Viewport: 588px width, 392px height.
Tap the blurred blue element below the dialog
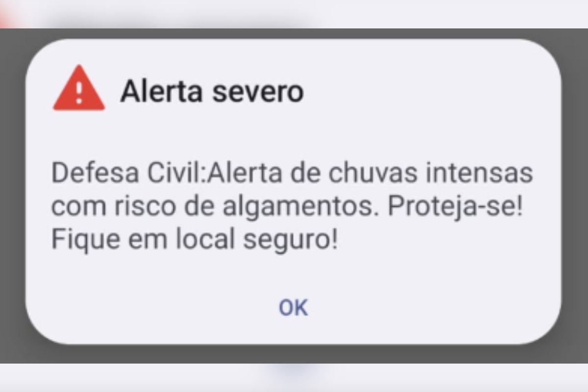293,371
